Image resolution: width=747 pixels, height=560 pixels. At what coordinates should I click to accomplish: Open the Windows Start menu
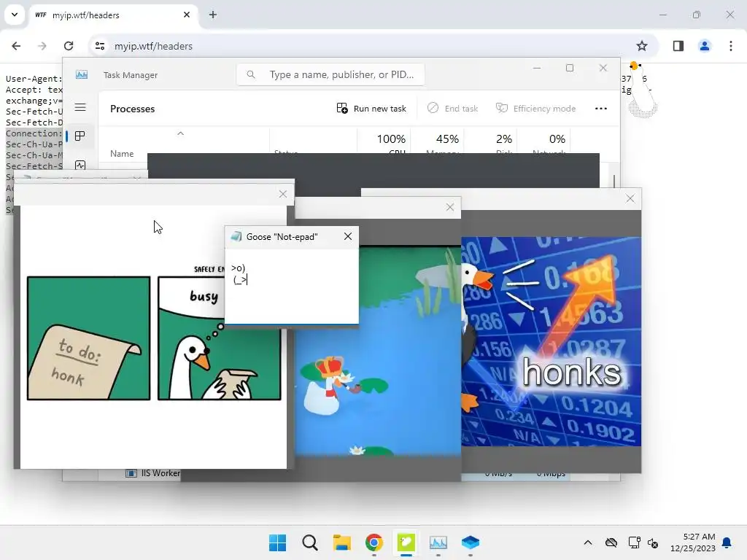tap(278, 542)
